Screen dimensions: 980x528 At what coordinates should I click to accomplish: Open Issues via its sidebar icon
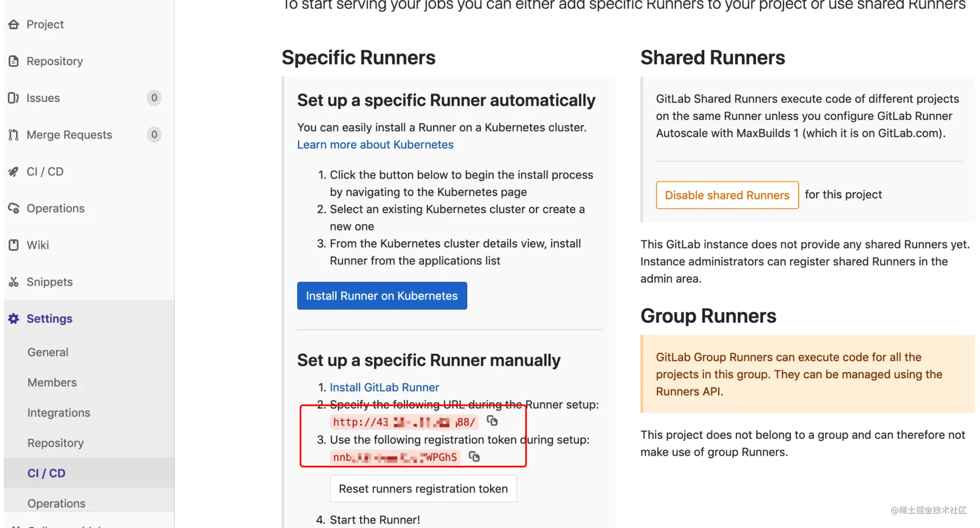point(14,98)
